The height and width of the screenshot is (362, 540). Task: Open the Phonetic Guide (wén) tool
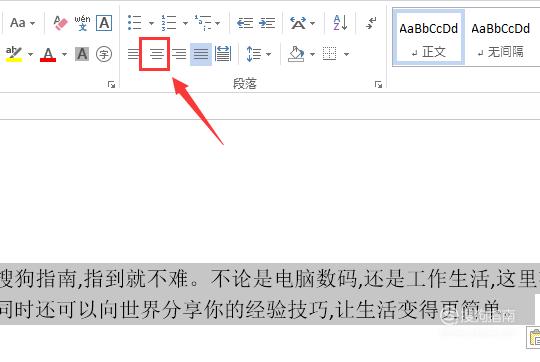click(82, 23)
